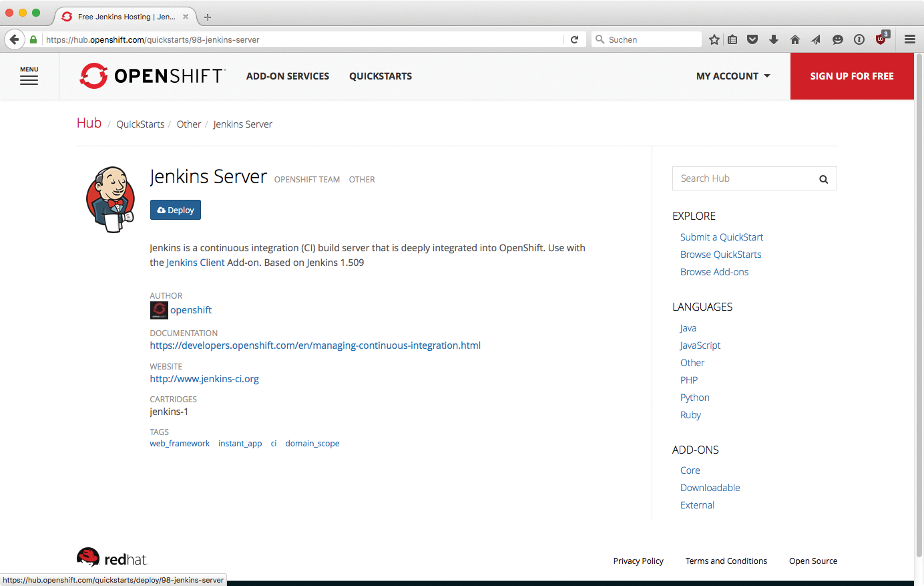Filter by JavaScript language
Image resolution: width=924 pixels, height=586 pixels.
(x=700, y=345)
